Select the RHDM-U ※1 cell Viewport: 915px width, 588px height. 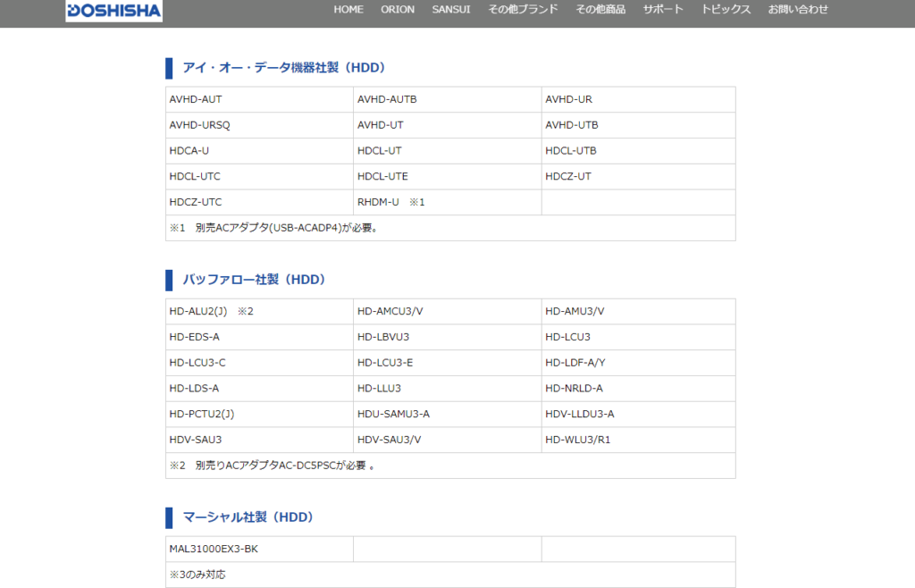[x=447, y=203]
